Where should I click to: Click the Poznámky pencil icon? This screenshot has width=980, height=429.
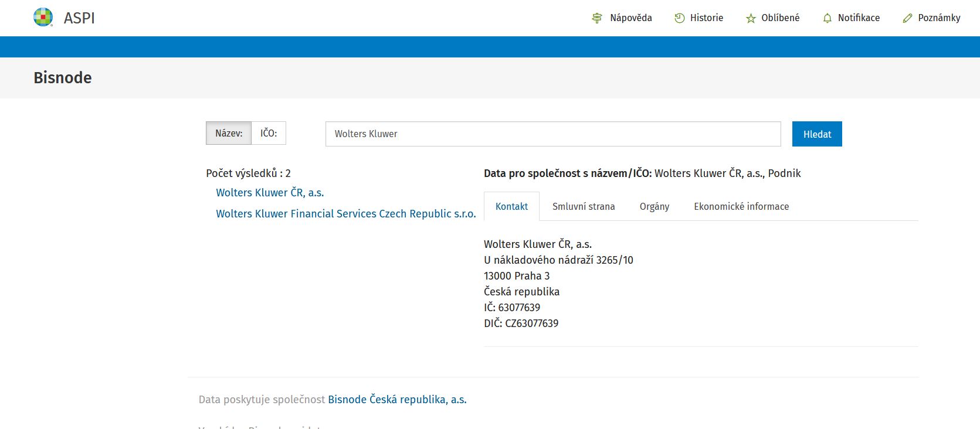(907, 18)
